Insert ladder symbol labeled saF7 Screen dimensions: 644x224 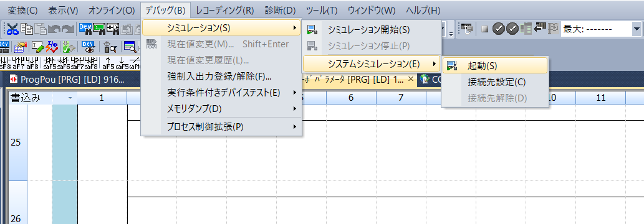pyautogui.click(x=77, y=63)
